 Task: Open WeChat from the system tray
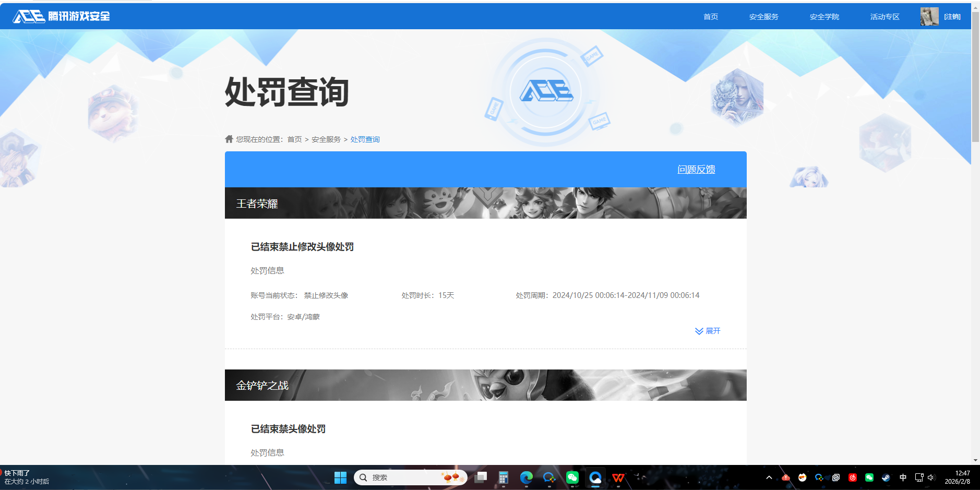(x=869, y=478)
